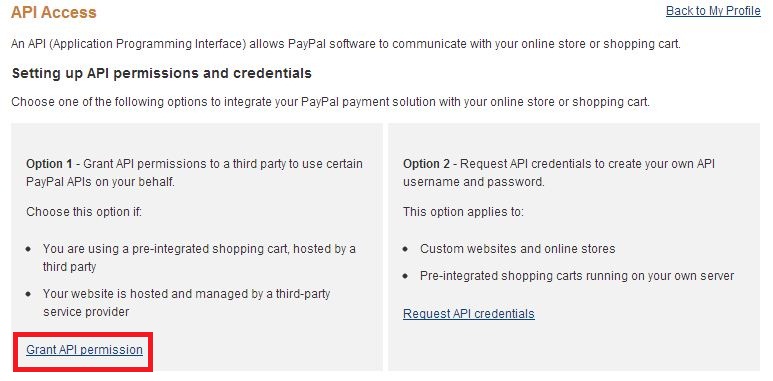773x381 pixels.
Task: Click the bullet dot before Your website is hosted
Action: pos(29,294)
